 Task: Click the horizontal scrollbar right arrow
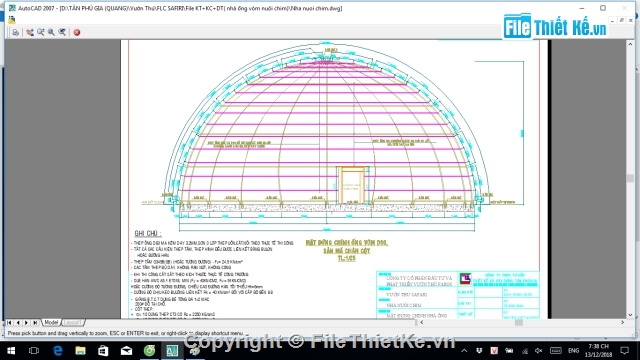pos(622,322)
